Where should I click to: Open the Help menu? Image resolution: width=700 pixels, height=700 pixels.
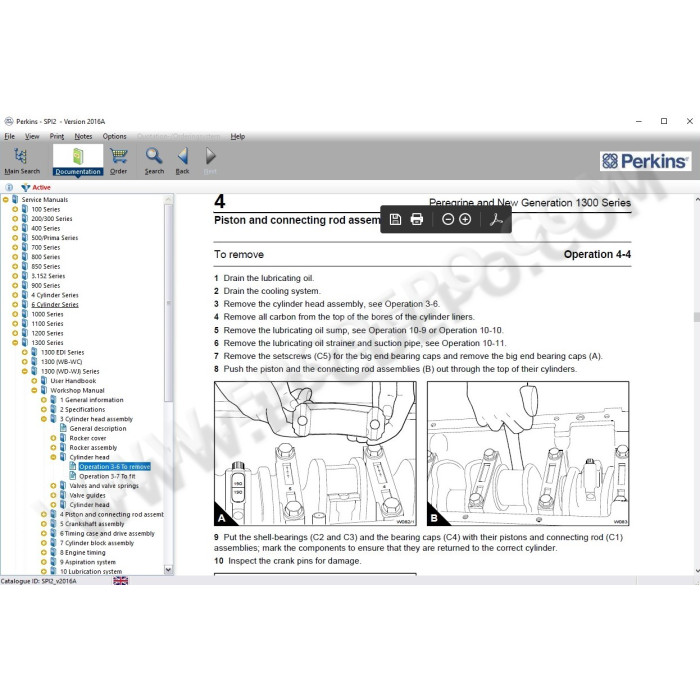(238, 136)
